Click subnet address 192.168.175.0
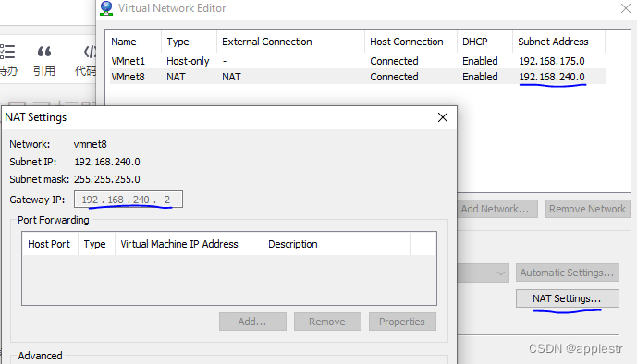This screenshot has width=637, height=364. click(552, 61)
